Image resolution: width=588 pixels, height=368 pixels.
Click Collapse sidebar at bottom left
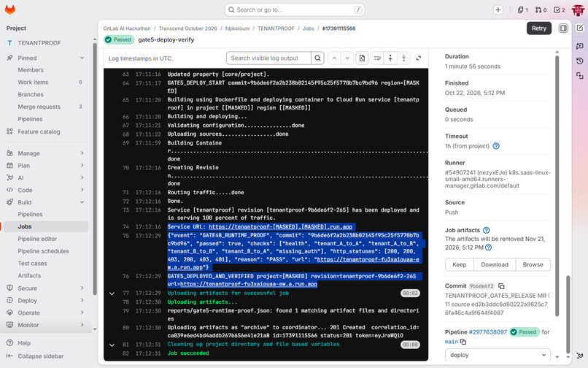tap(35, 356)
